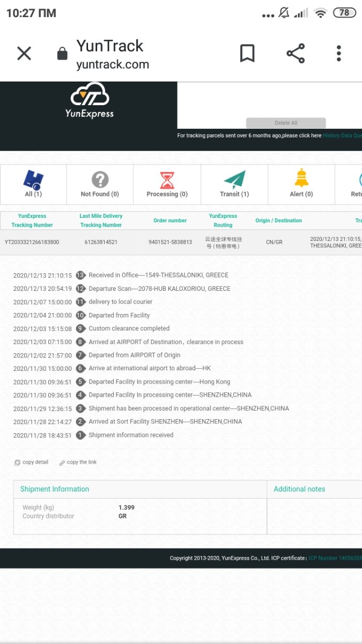Image resolution: width=362 pixels, height=644 pixels.
Task: Tap the YunExpress cloud logo
Action: tap(90, 100)
